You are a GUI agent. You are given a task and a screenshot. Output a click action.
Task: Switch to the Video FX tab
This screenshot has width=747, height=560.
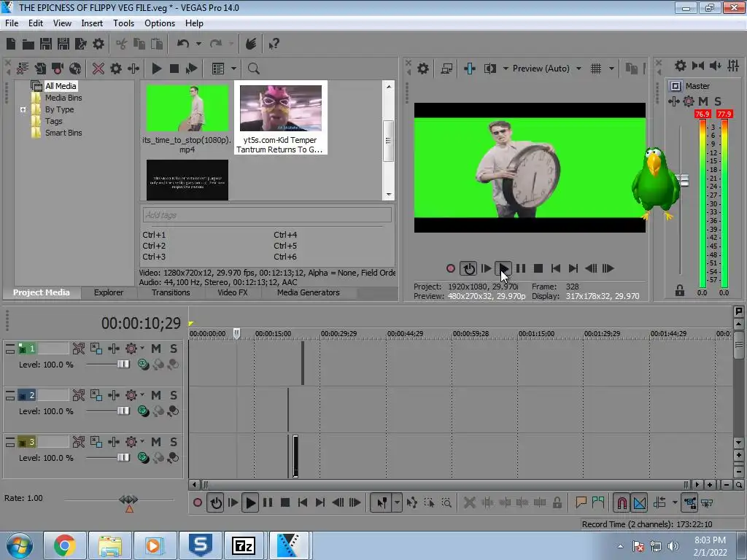233,293
